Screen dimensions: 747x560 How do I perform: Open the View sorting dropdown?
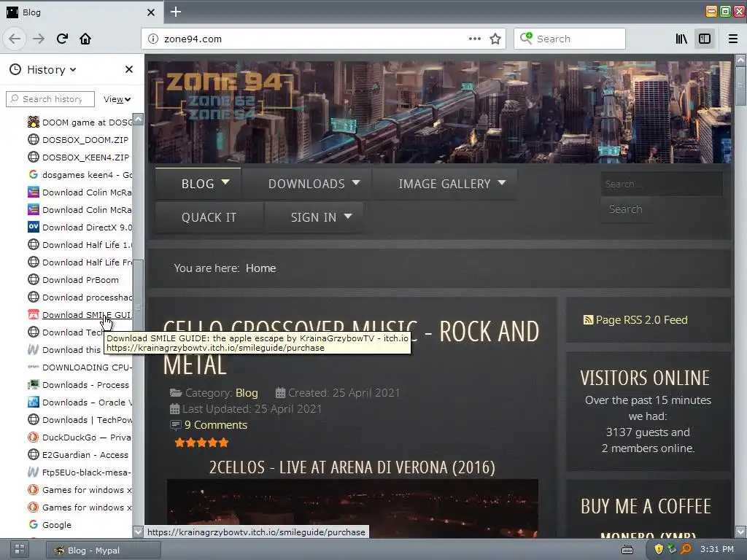(117, 99)
